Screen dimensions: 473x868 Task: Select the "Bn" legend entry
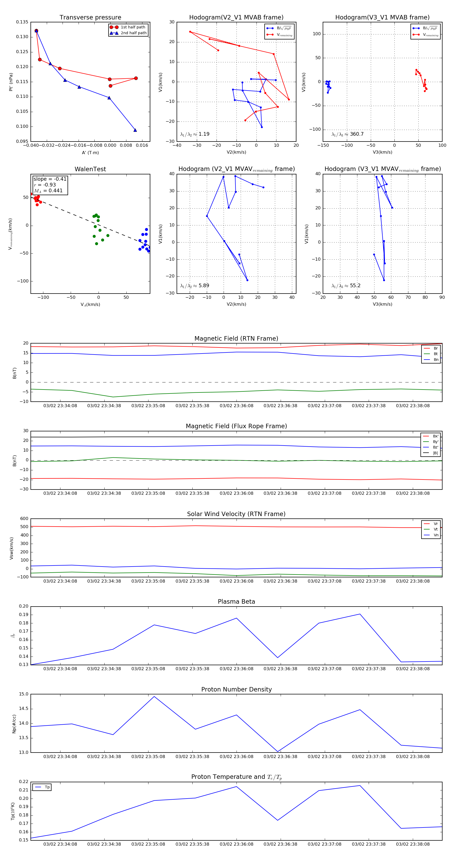click(x=431, y=360)
